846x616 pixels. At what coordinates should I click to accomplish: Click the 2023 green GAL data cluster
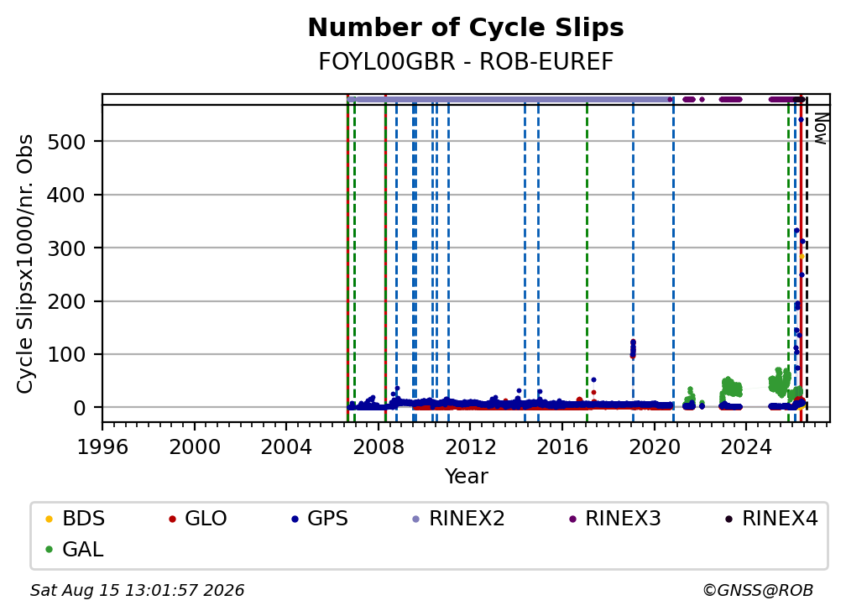click(731, 386)
